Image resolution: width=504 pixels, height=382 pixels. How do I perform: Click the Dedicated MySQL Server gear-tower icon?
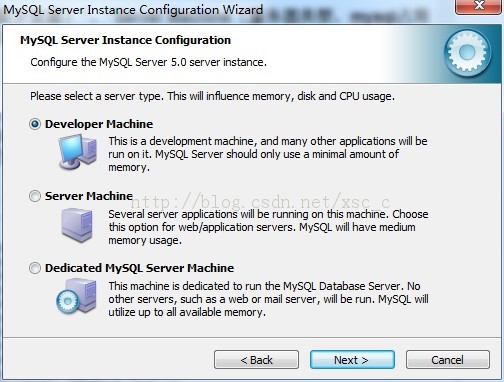pyautogui.click(x=76, y=297)
